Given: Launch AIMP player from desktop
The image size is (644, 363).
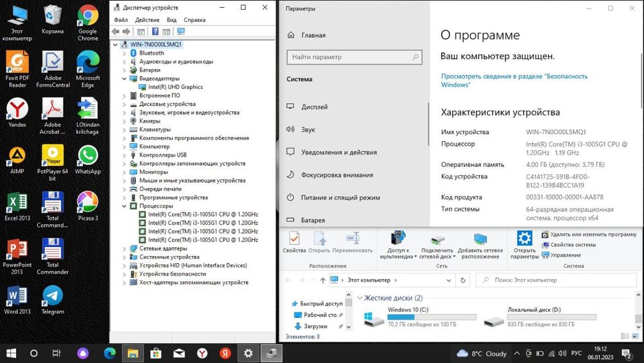Looking at the screenshot, I should coord(17,160).
